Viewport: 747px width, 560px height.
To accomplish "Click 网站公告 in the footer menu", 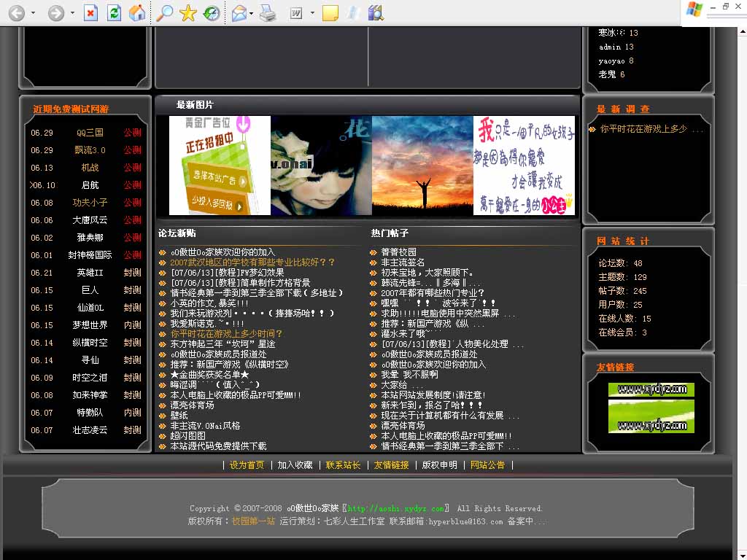I will point(487,464).
